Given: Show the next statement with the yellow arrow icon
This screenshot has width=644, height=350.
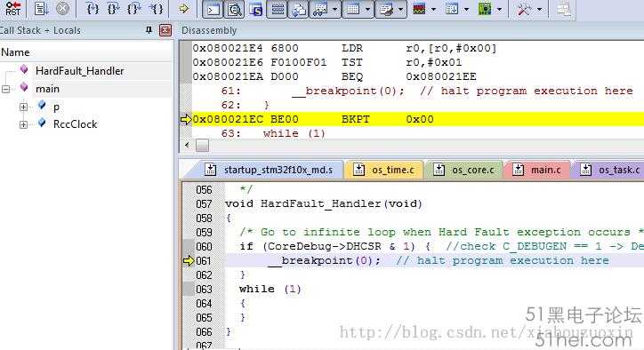Looking at the screenshot, I should click(183, 9).
